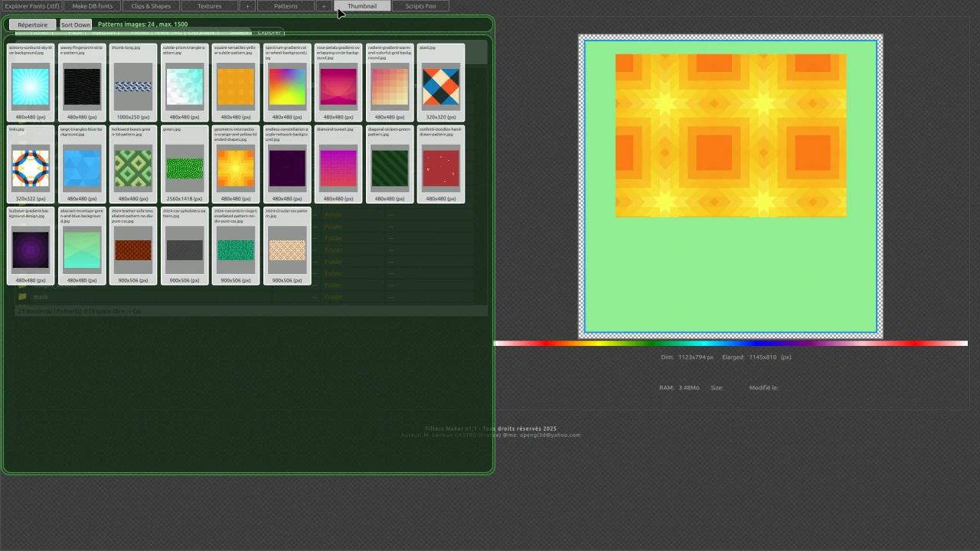Screen dimensions: 980x551
Task: Select the Scripts Foo tab
Action: [x=420, y=6]
